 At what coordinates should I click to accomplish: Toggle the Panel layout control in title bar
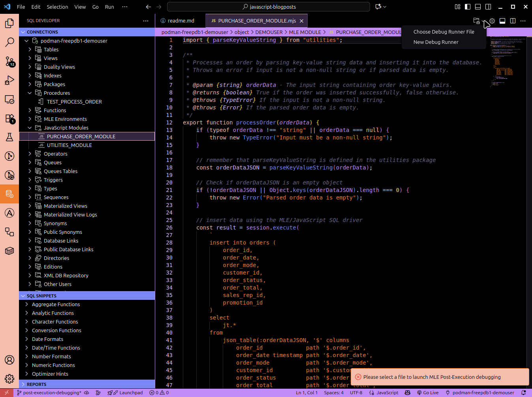[x=477, y=7]
